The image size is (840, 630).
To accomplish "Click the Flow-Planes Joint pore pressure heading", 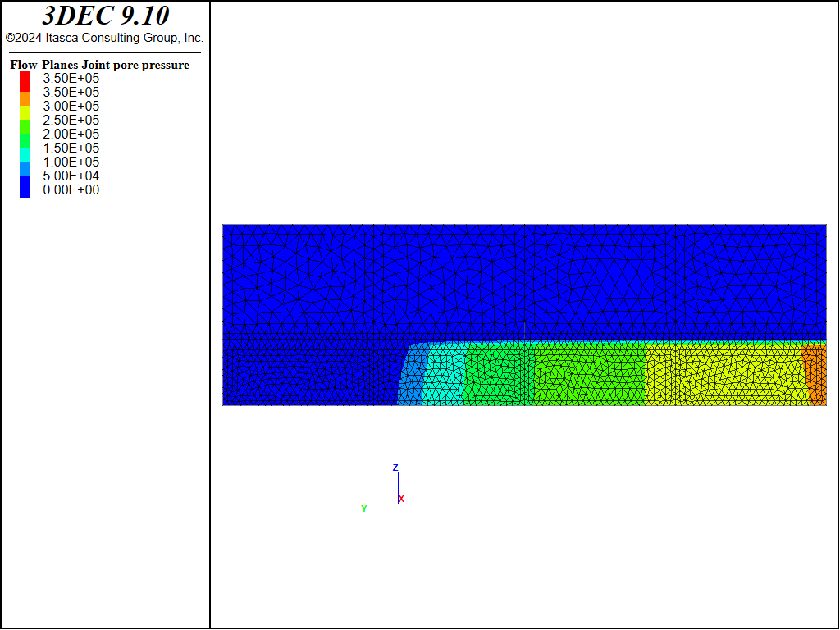I will (99, 65).
